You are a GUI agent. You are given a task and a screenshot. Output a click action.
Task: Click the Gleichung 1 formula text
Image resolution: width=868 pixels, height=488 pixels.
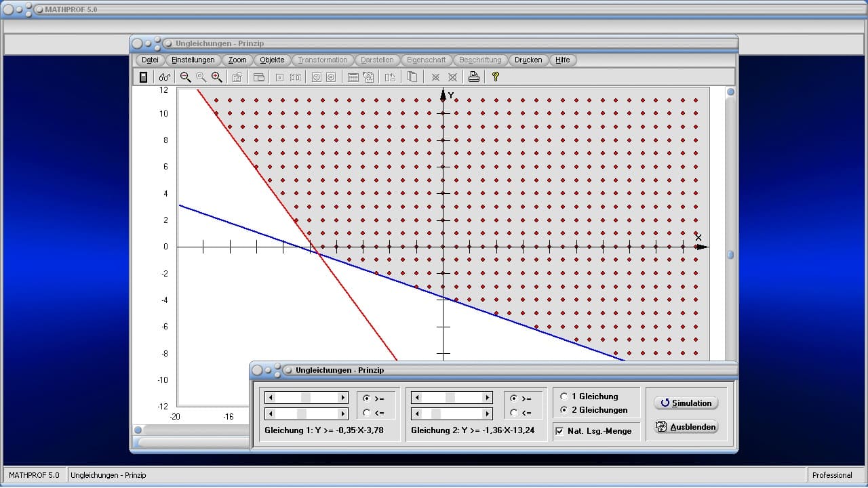pos(323,430)
